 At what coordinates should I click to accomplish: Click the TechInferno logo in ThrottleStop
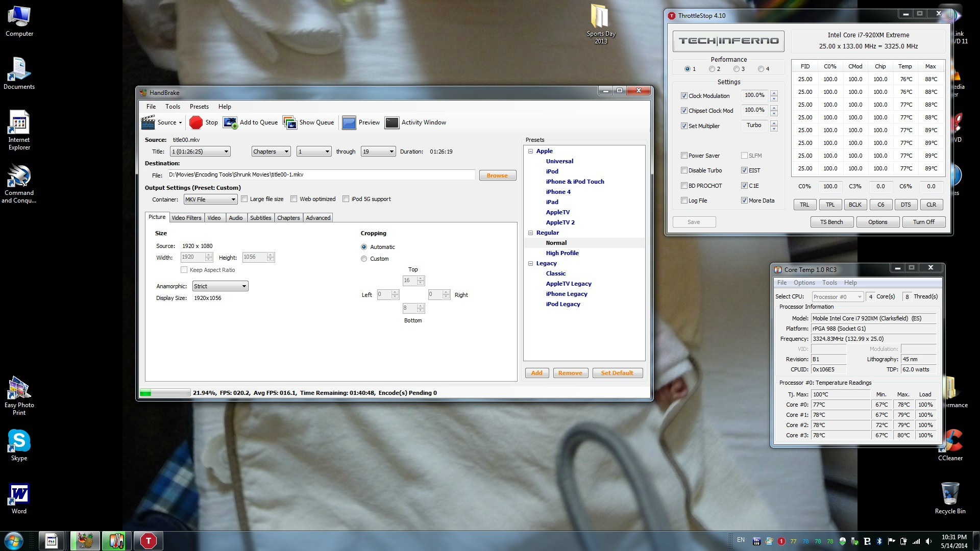pyautogui.click(x=728, y=41)
